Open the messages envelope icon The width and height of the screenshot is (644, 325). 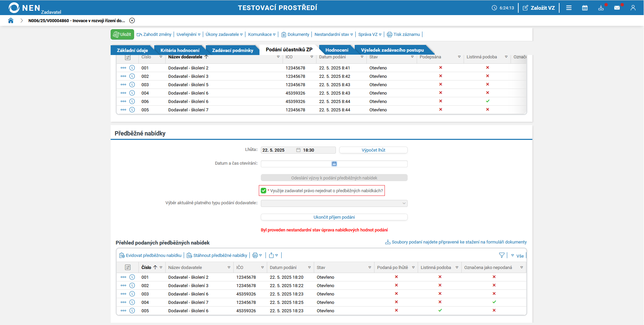pos(617,8)
